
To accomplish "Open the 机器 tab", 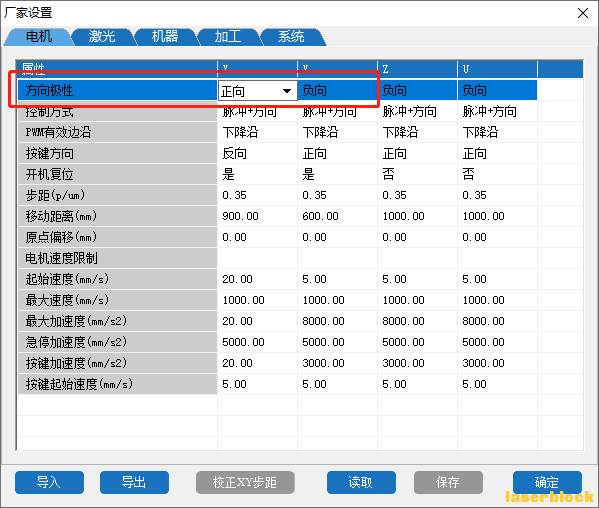I will point(165,37).
